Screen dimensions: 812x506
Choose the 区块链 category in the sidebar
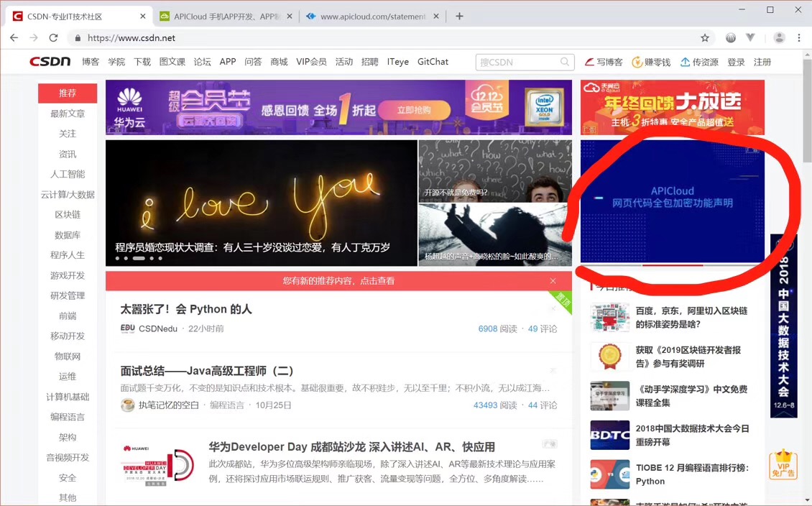click(x=68, y=215)
